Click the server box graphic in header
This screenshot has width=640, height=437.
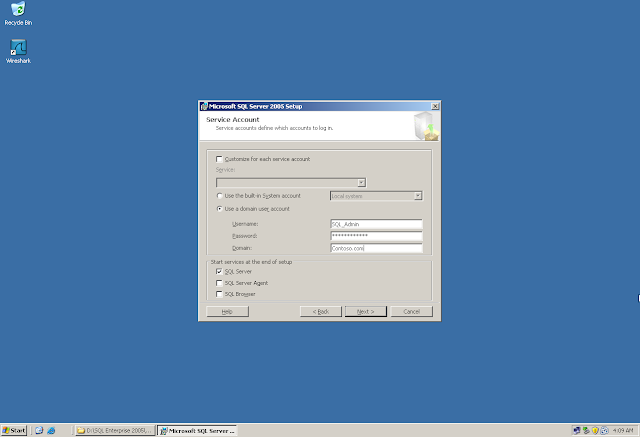click(x=426, y=126)
